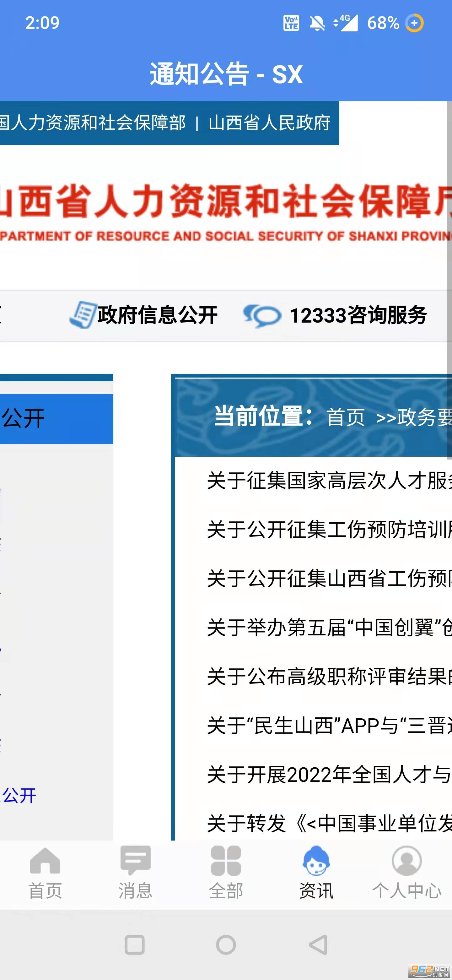This screenshot has width=452, height=980.
Task: Open notice 关于公布高级职称评审结果
Action: point(329,677)
